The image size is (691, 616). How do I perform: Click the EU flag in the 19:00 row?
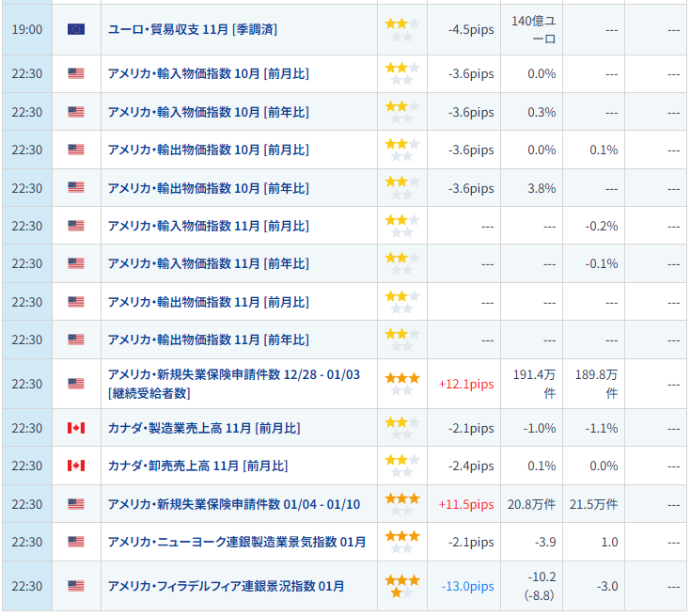(x=76, y=29)
